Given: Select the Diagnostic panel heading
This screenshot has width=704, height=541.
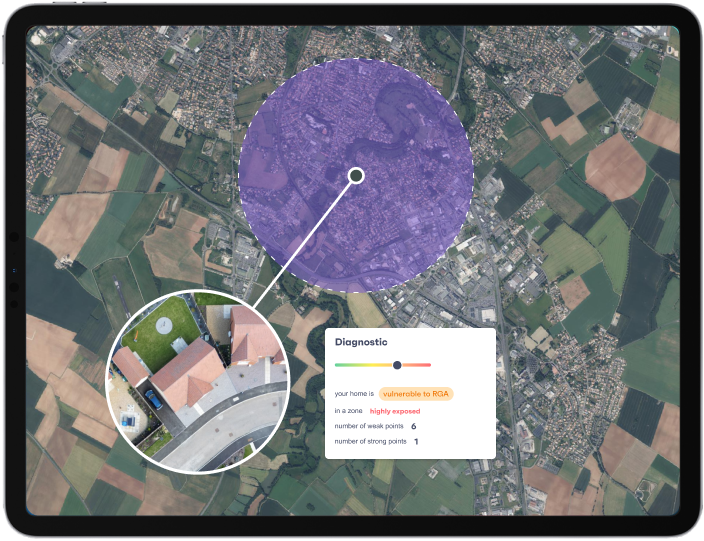Looking at the screenshot, I should pyautogui.click(x=361, y=342).
